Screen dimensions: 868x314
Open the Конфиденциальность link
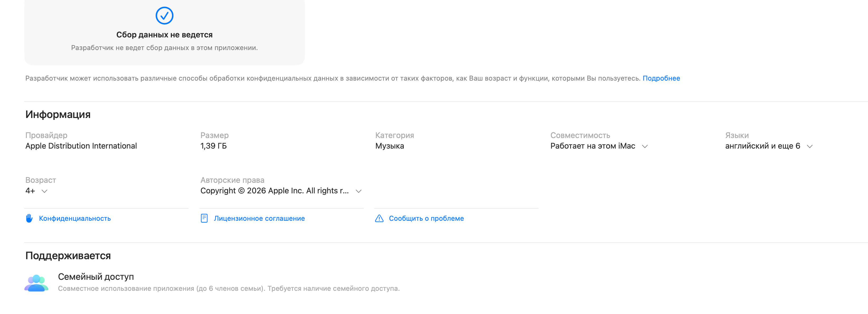point(75,218)
